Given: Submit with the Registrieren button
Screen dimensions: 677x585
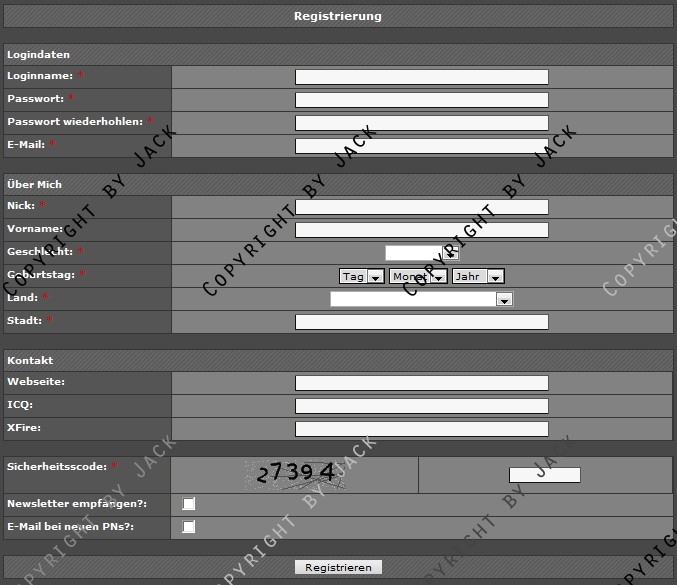Looking at the screenshot, I should point(338,567).
